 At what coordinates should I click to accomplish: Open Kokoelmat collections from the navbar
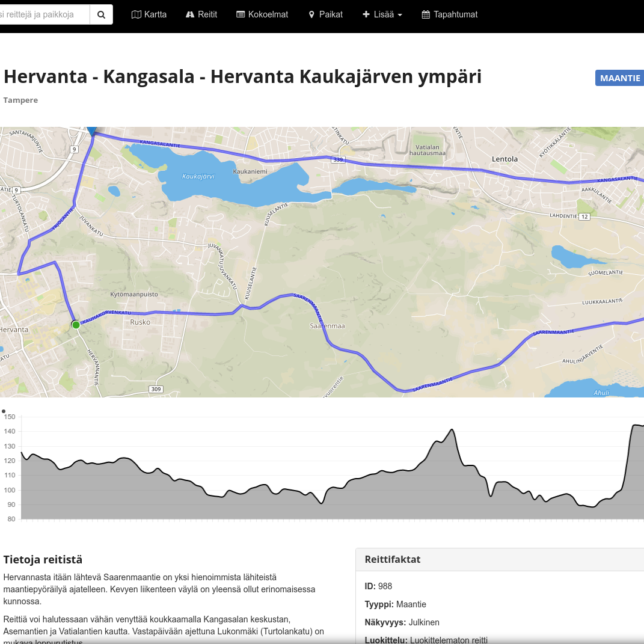pos(262,14)
